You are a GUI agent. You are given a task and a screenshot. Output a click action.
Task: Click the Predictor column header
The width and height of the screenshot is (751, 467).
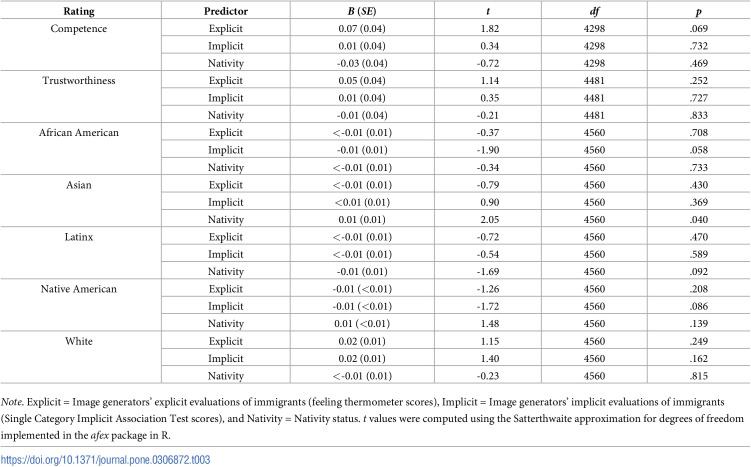226,11
